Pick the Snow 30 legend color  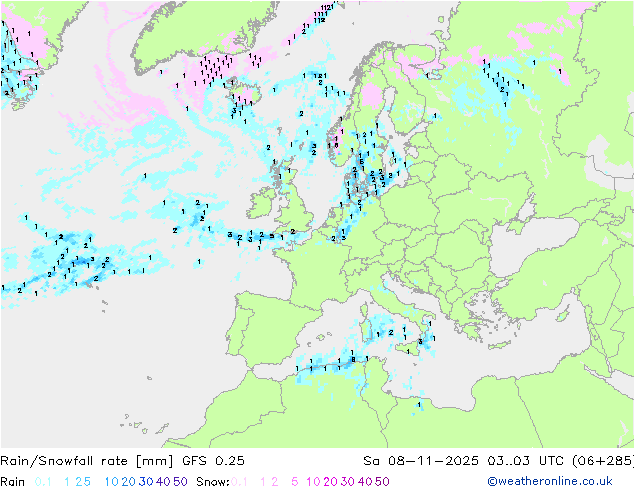[348, 482]
